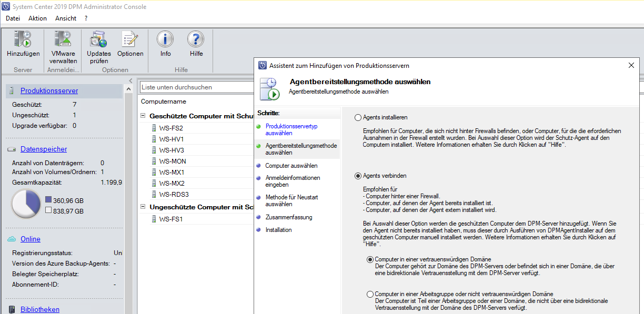The height and width of the screenshot is (314, 644).
Task: Choose Computer in einer Arbeitsgruppe option
Action: [370, 294]
